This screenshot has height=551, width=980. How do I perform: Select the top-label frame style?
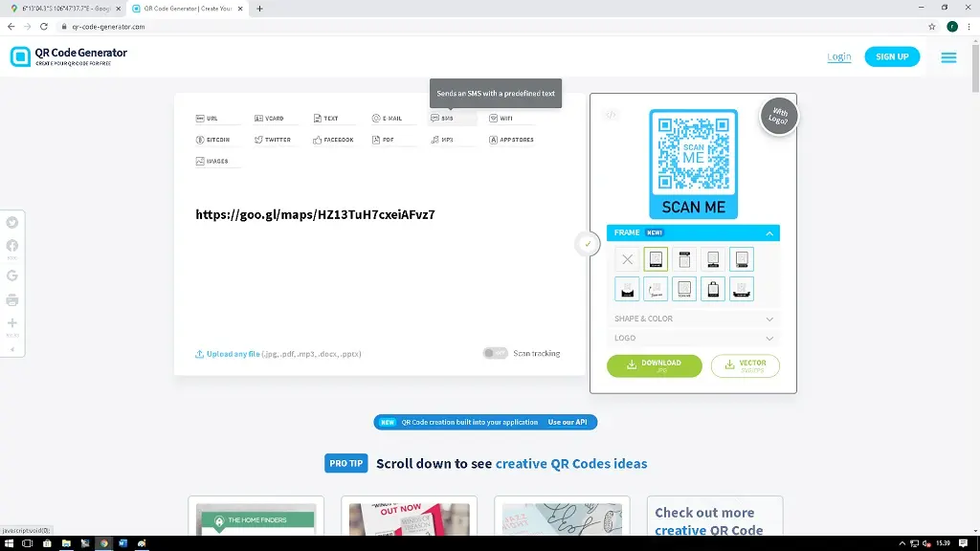[684, 259]
